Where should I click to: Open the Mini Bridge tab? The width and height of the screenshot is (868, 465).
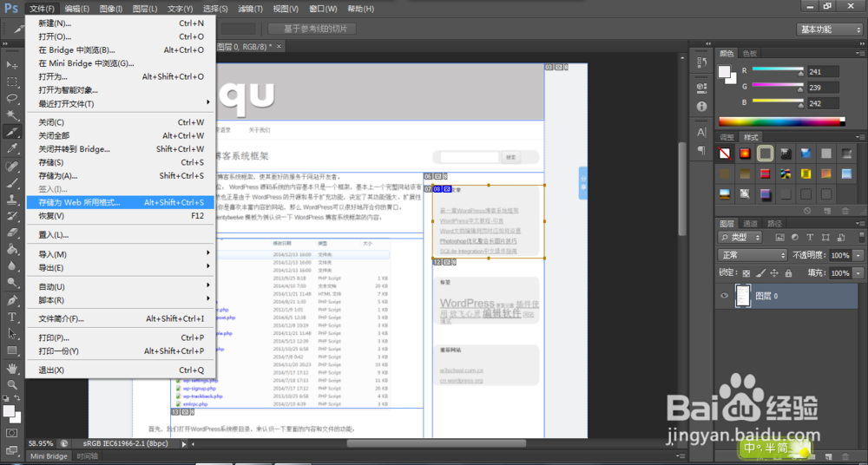pos(49,456)
